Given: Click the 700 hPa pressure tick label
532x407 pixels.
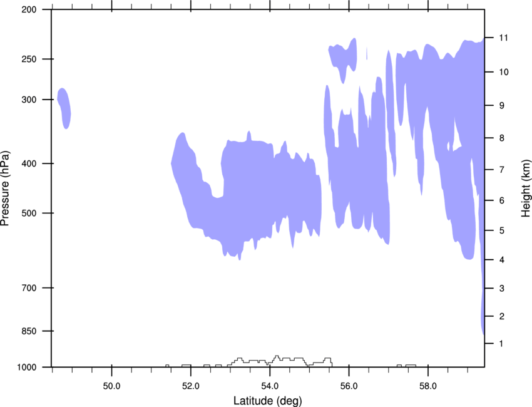Looking at the screenshot, I should point(29,288).
